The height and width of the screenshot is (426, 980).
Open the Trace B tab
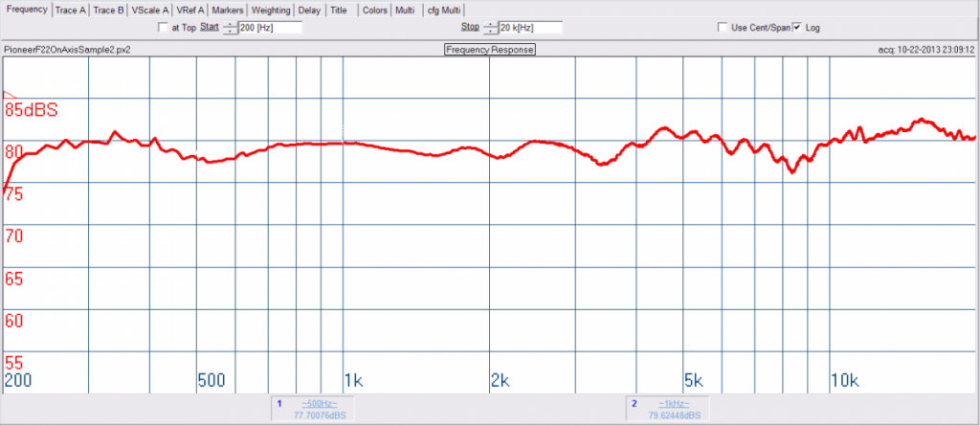108,11
